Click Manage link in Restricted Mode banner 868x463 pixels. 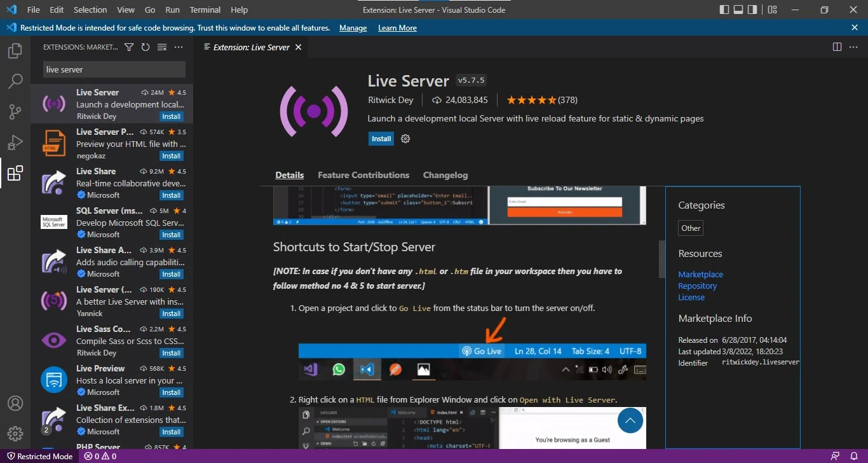pos(353,28)
